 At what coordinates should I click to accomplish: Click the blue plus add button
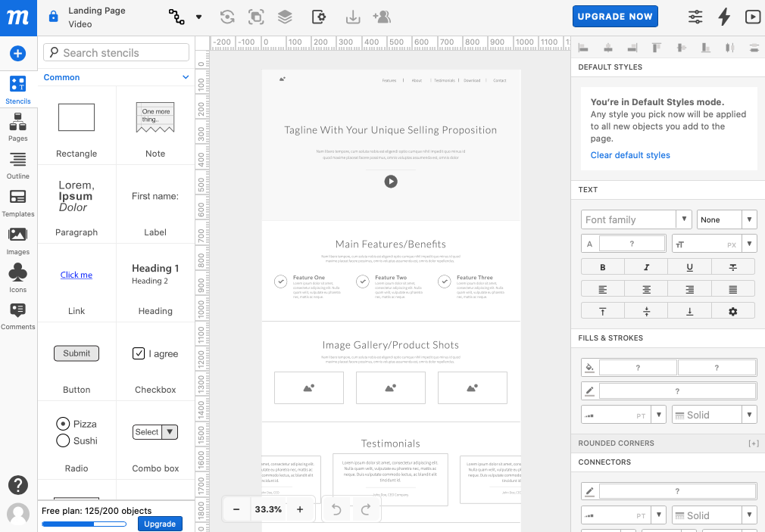(18, 53)
